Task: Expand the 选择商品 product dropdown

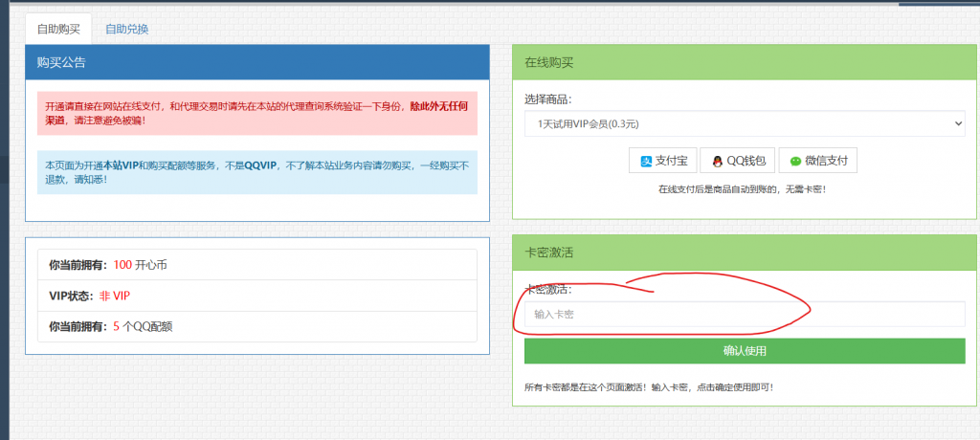Action: (x=745, y=123)
